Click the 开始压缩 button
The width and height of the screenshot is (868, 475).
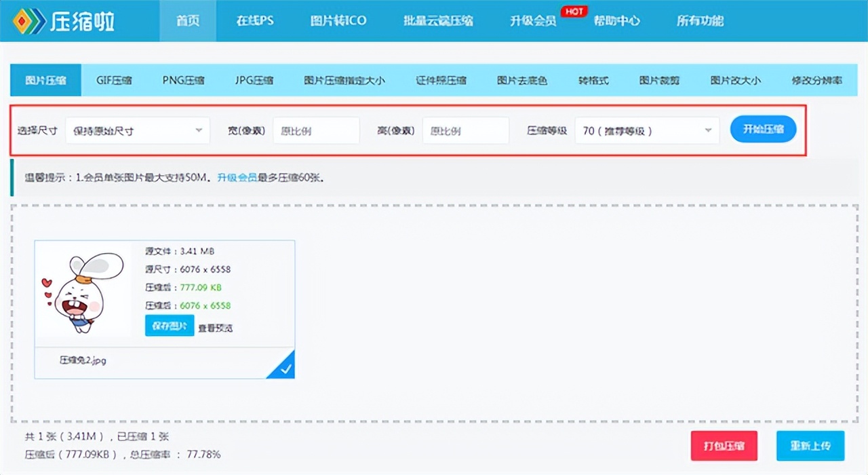pyautogui.click(x=763, y=129)
